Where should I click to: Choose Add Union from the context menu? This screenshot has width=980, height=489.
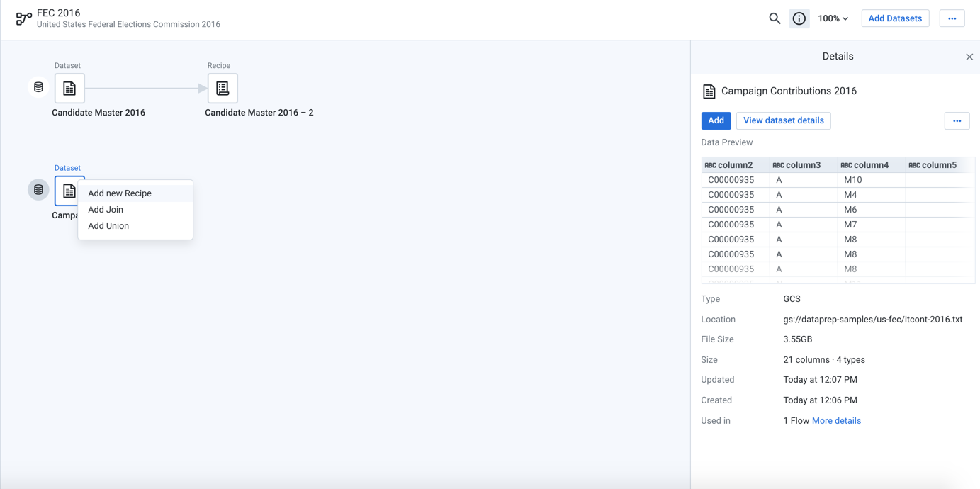pos(108,226)
